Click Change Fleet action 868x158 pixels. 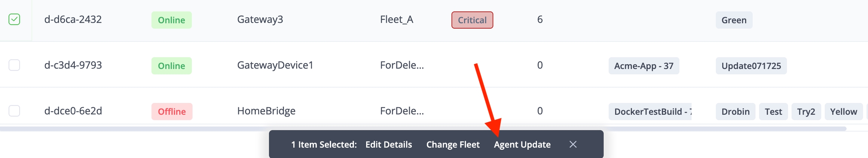pos(453,144)
